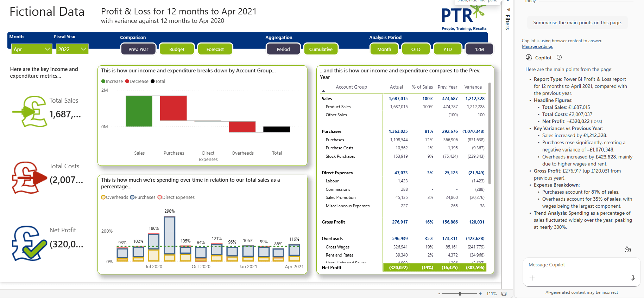This screenshot has height=298, width=644.
Task: Click the fit to page icon
Action: point(504,294)
